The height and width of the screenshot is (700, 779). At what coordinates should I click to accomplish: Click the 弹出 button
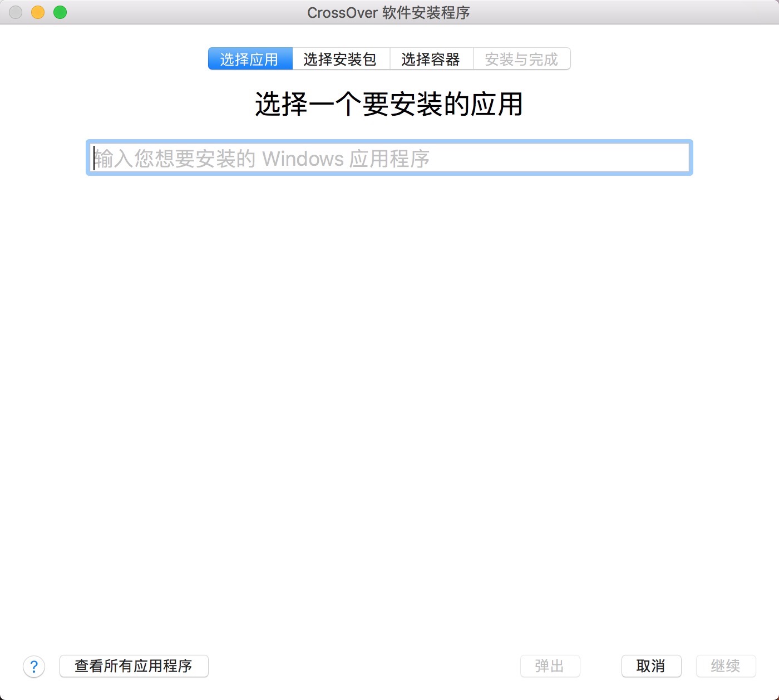(x=550, y=666)
